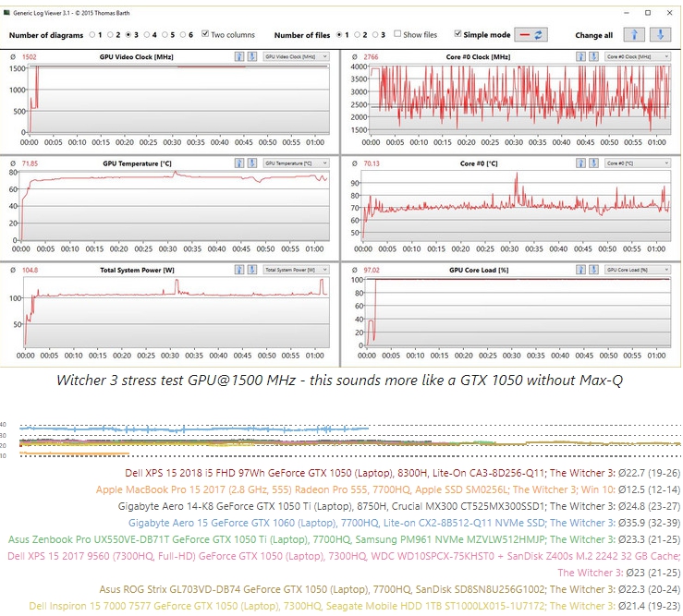Click the Change all down arrow button
The height and width of the screenshot is (616, 683).
660,35
